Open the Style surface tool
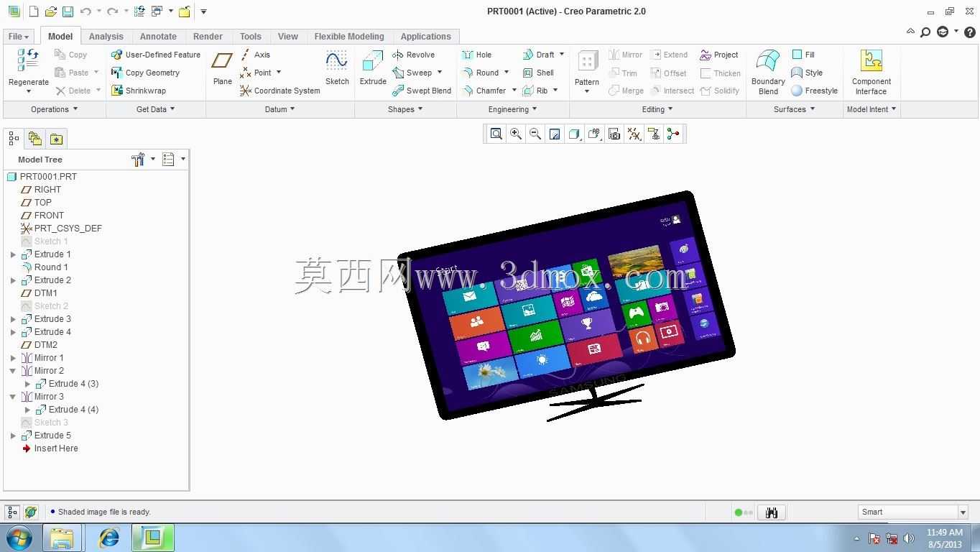The height and width of the screenshot is (552, 980). tap(807, 73)
